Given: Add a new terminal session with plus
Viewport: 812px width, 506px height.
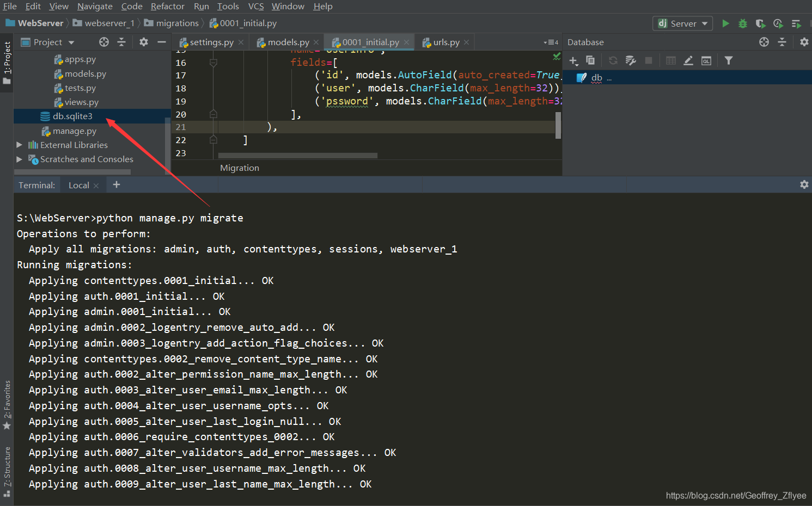Looking at the screenshot, I should (x=116, y=185).
